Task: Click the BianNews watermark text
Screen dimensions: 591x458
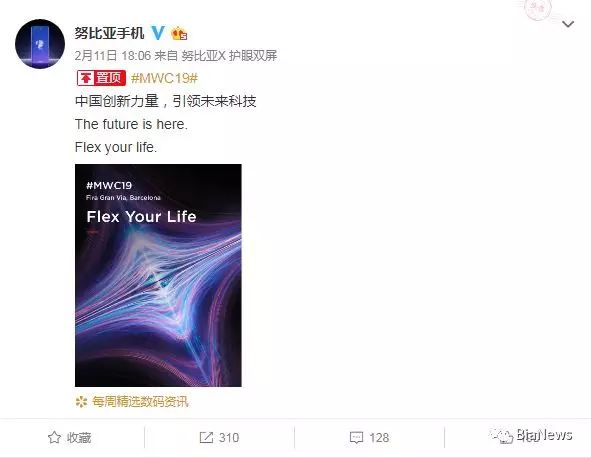Action: [x=545, y=435]
